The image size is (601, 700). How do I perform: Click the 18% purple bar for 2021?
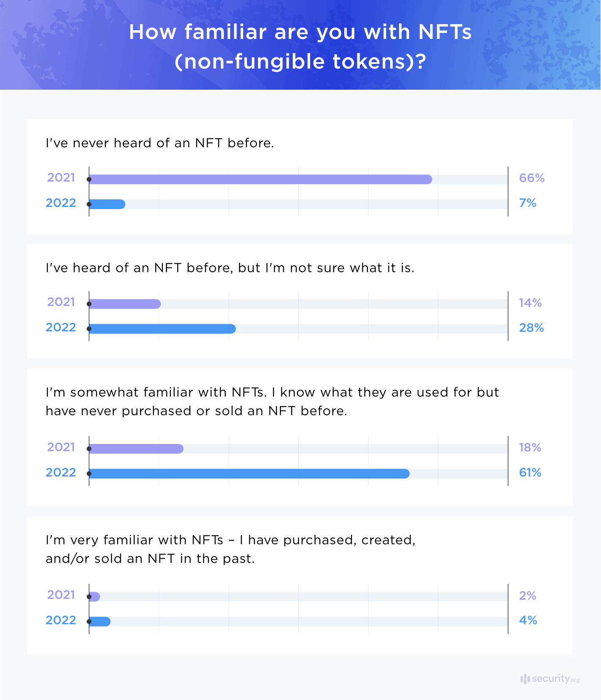tap(136, 449)
